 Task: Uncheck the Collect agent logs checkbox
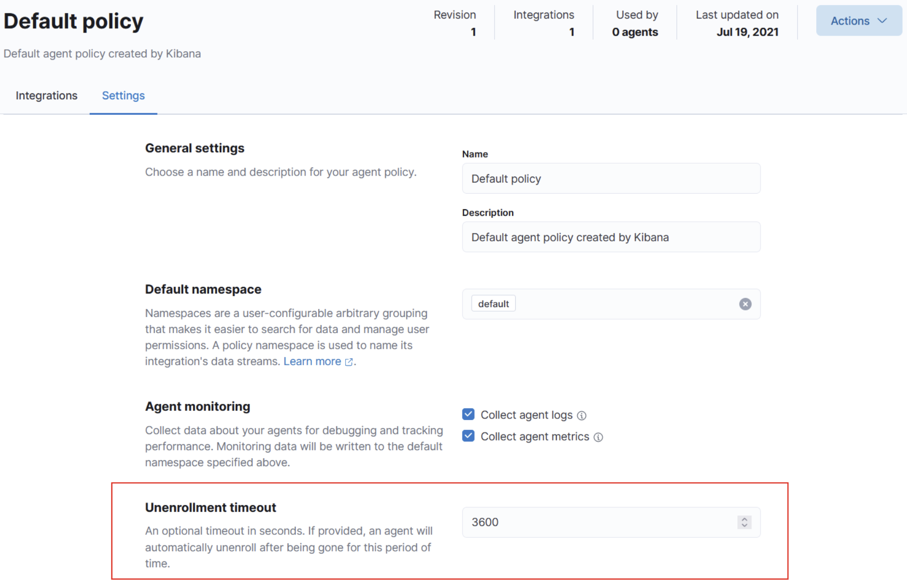(x=468, y=414)
